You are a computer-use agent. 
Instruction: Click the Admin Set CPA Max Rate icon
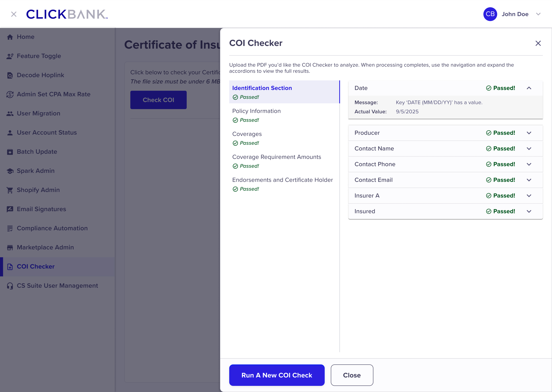click(10, 94)
